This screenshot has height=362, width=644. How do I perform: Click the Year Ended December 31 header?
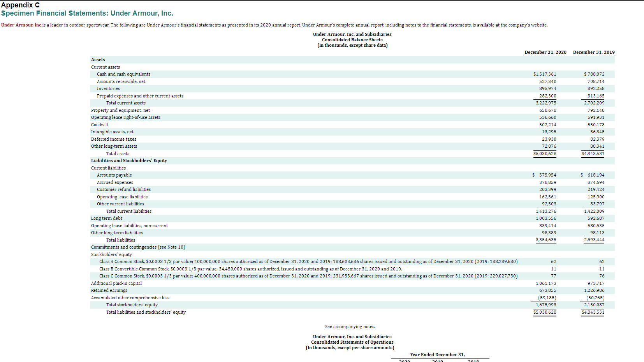[x=437, y=355]
